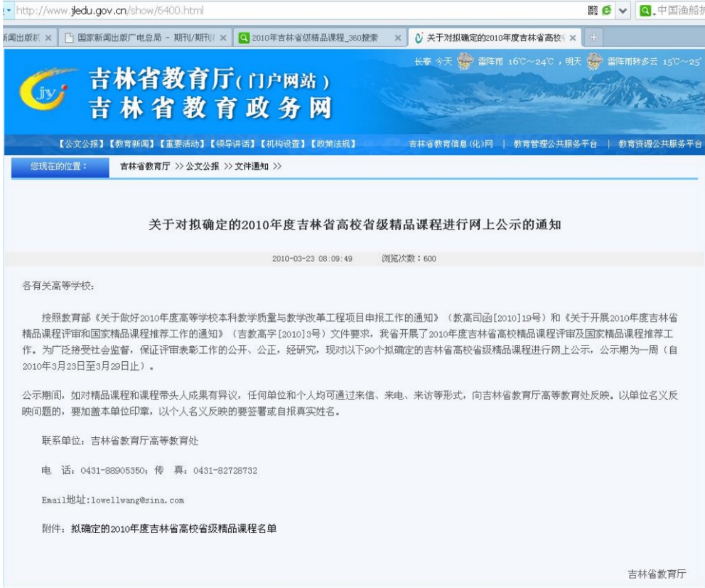Screen dimensions: 705x588
Task: Open the 360 search engine selector icon
Action: [x=646, y=11]
